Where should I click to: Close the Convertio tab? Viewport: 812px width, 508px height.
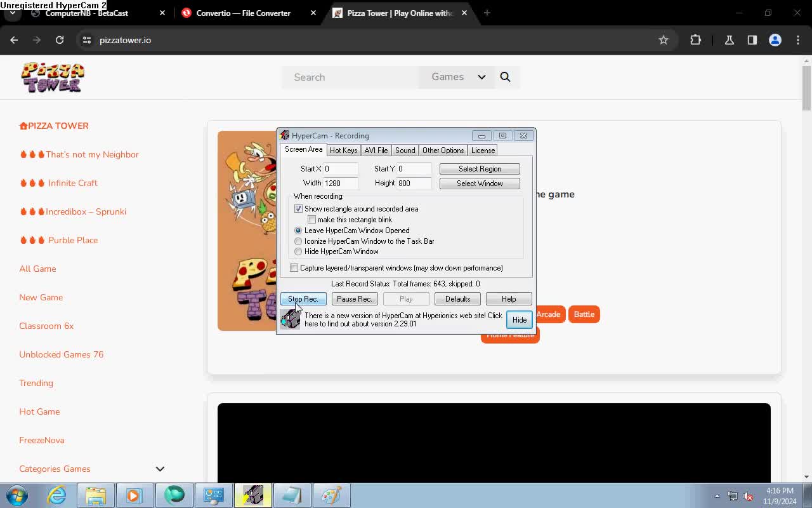pyautogui.click(x=313, y=13)
